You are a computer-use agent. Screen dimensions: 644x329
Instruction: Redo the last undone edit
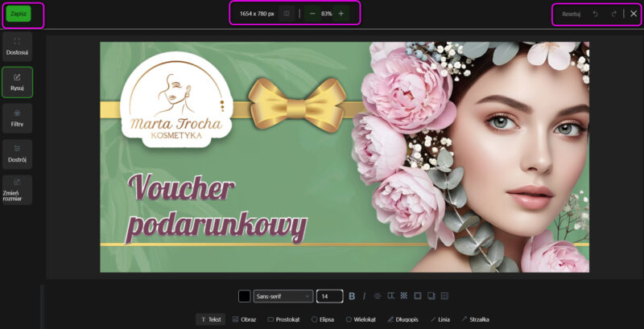614,14
